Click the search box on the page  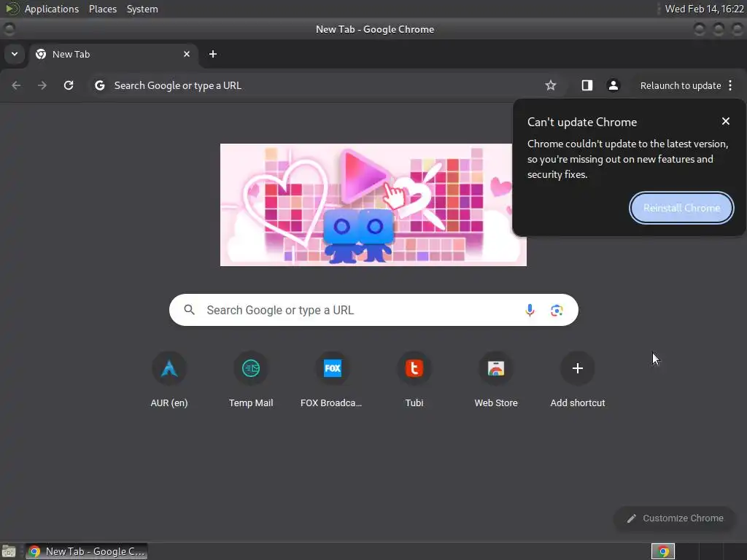373,310
